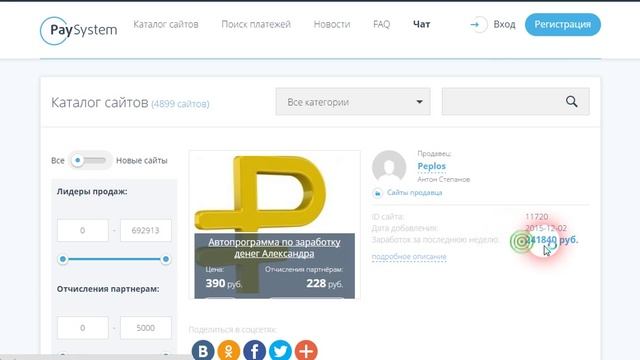Click right handle of Лидеры продаж slider
Screen dimensions: 640x360
pyautogui.click(x=166, y=259)
